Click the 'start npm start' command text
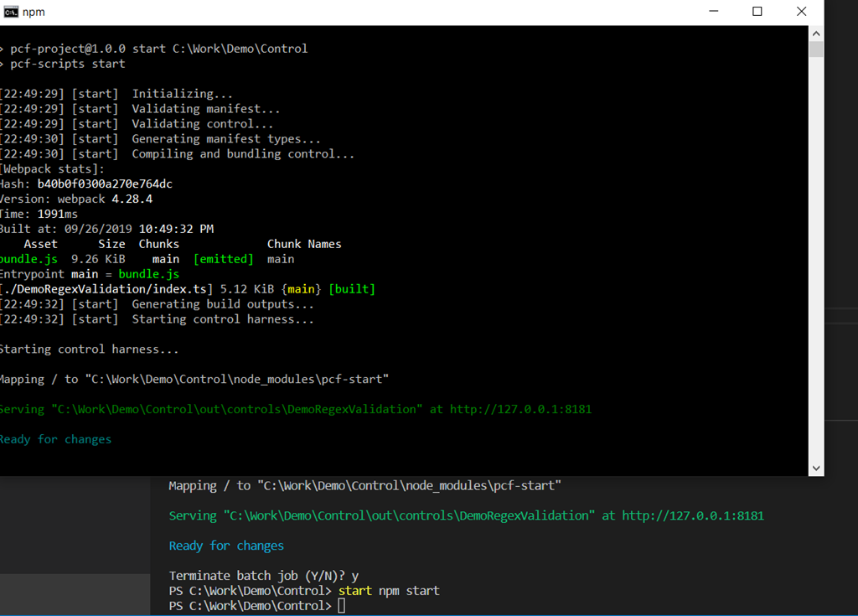Image resolution: width=858 pixels, height=616 pixels. click(x=389, y=591)
